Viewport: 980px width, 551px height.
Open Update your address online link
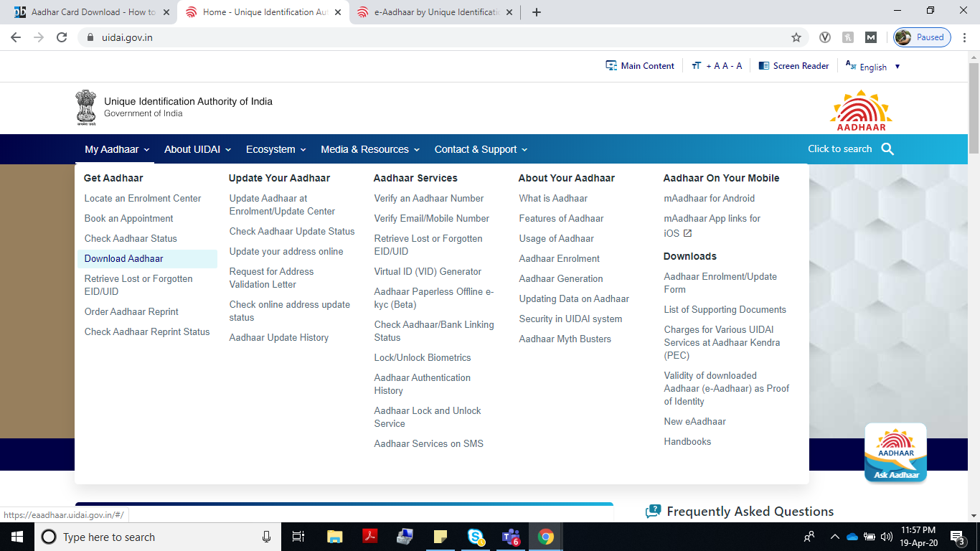(286, 251)
